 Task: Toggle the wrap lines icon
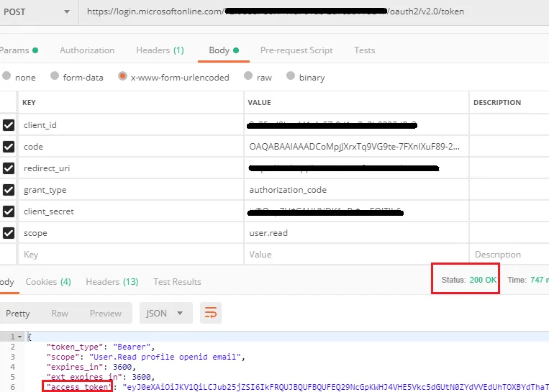(x=210, y=313)
